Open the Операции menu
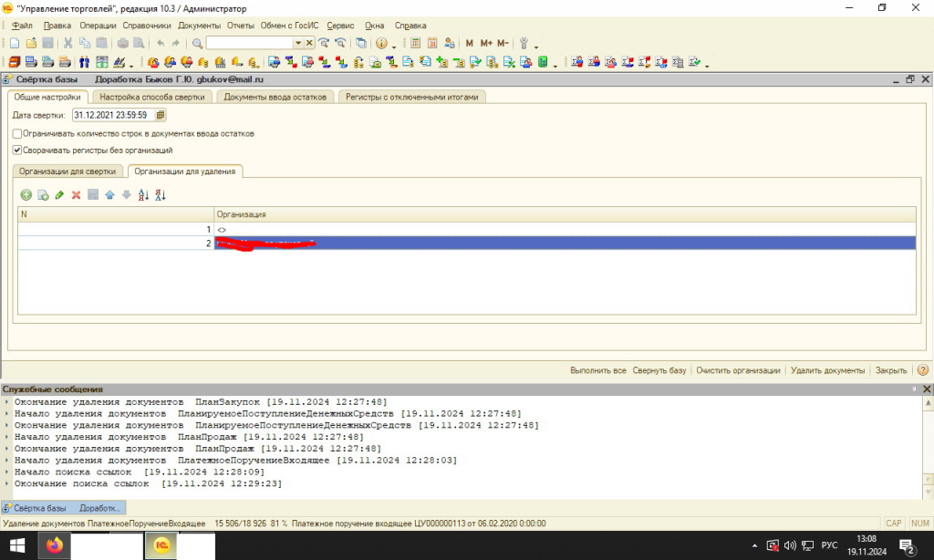Image resolution: width=934 pixels, height=560 pixels. point(98,26)
